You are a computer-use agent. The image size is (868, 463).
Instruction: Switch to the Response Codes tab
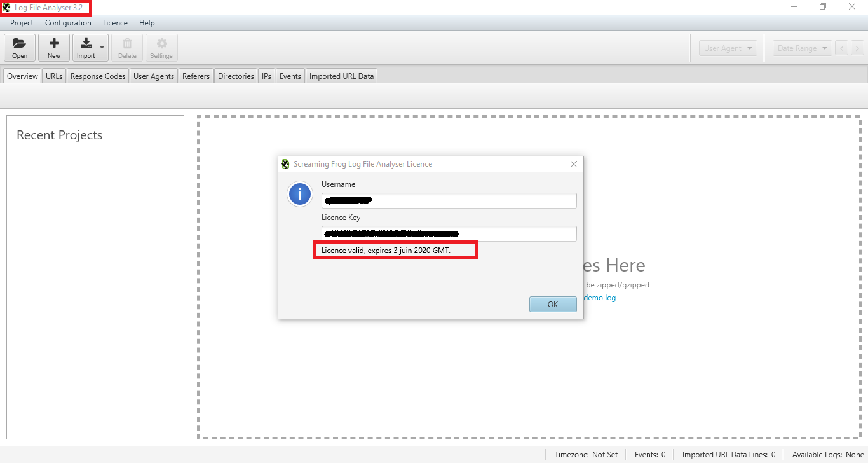pyautogui.click(x=97, y=76)
